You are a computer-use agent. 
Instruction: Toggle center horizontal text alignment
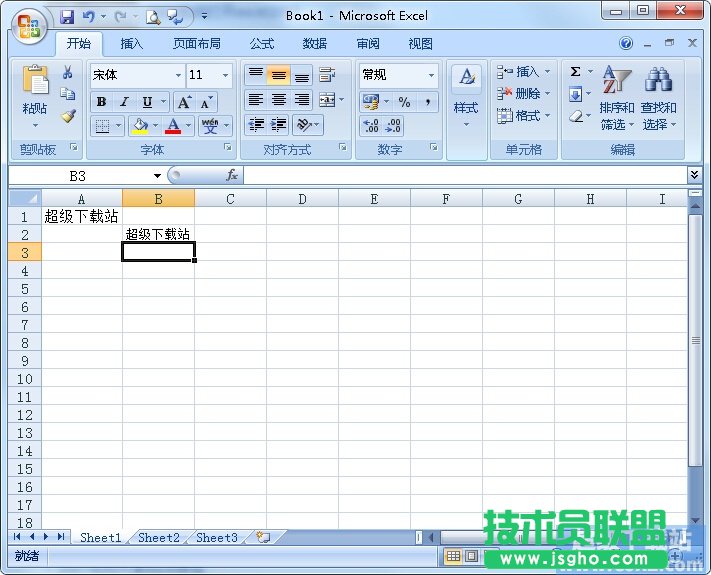(279, 101)
